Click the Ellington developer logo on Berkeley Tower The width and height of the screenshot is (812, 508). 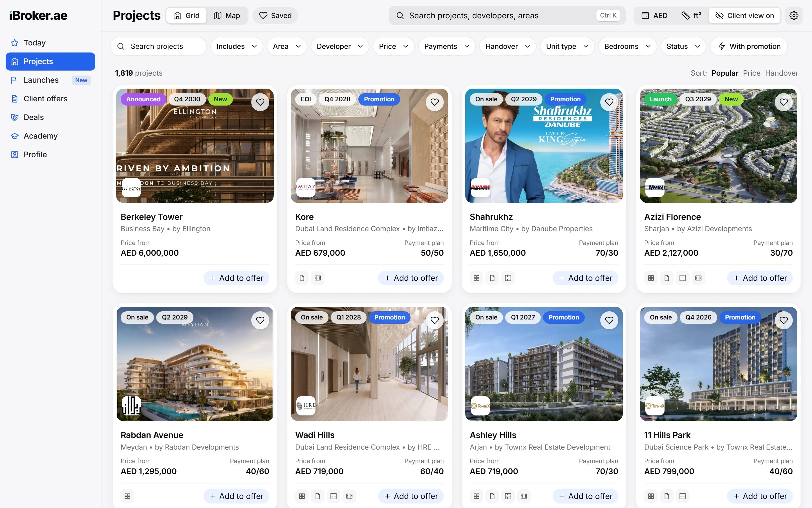(131, 188)
